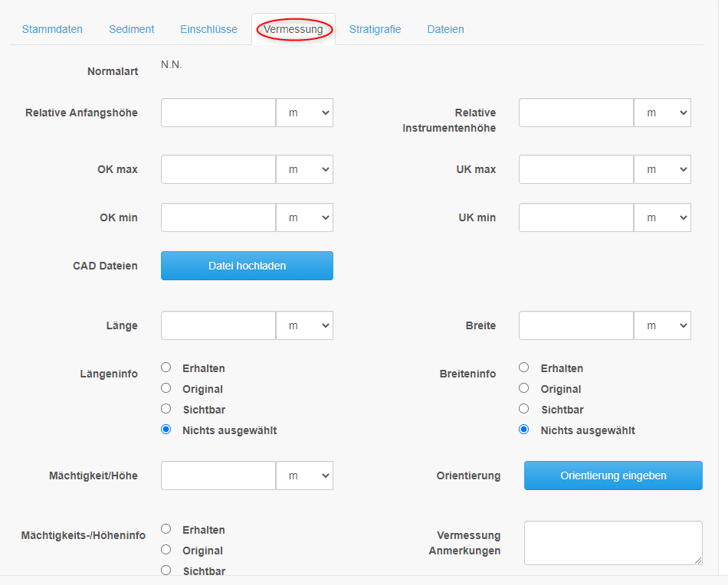This screenshot has height=585, width=728.
Task: Go to the Einschlüsse tab
Action: 208,29
